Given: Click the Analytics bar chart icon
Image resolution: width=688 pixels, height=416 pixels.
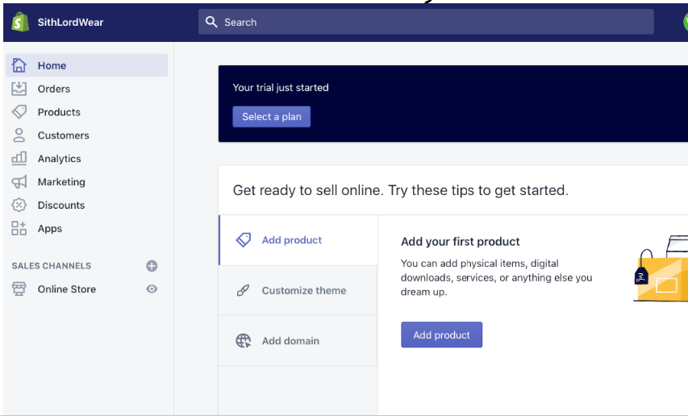Looking at the screenshot, I should pos(19,158).
